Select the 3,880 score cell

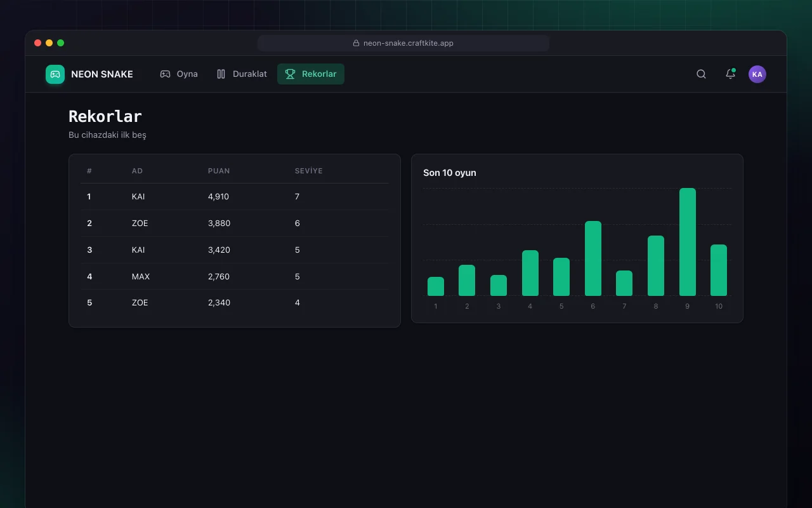pyautogui.click(x=219, y=224)
